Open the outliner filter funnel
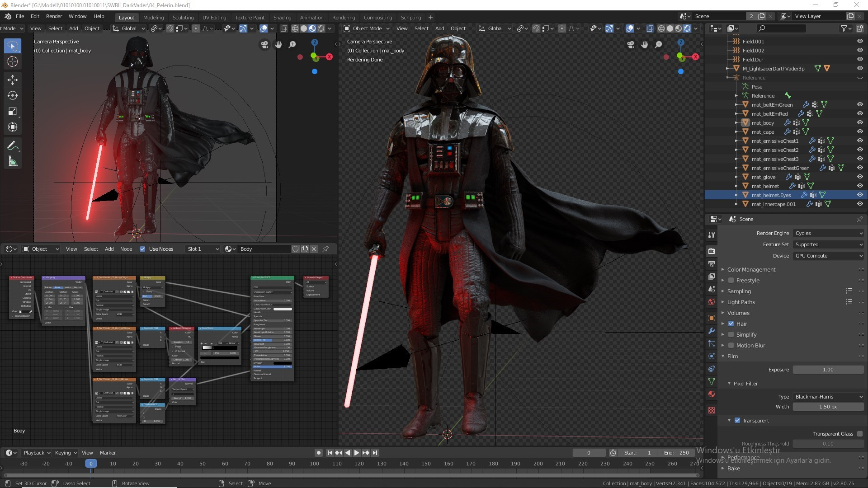Screen dimensions: 868x488 coord(844,28)
